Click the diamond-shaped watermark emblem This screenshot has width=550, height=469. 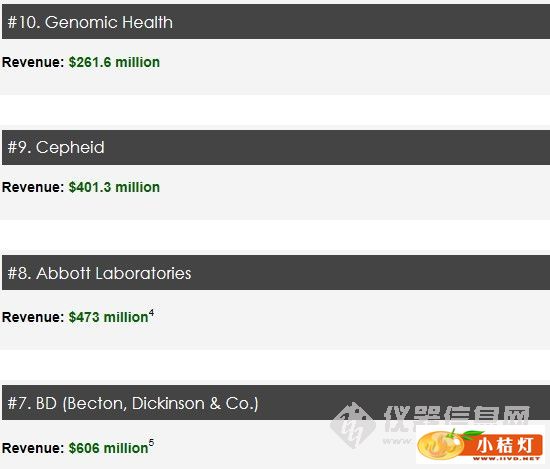pos(353,425)
